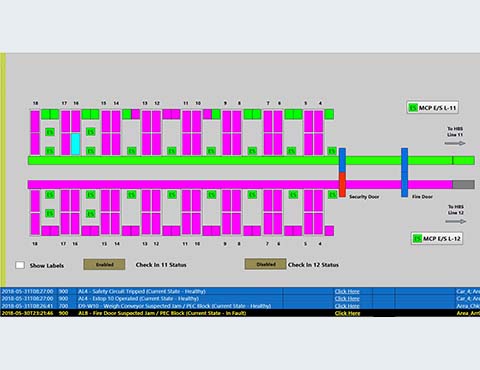
Task: Click the Disabled Check In 12 status button
Action: pyautogui.click(x=266, y=264)
